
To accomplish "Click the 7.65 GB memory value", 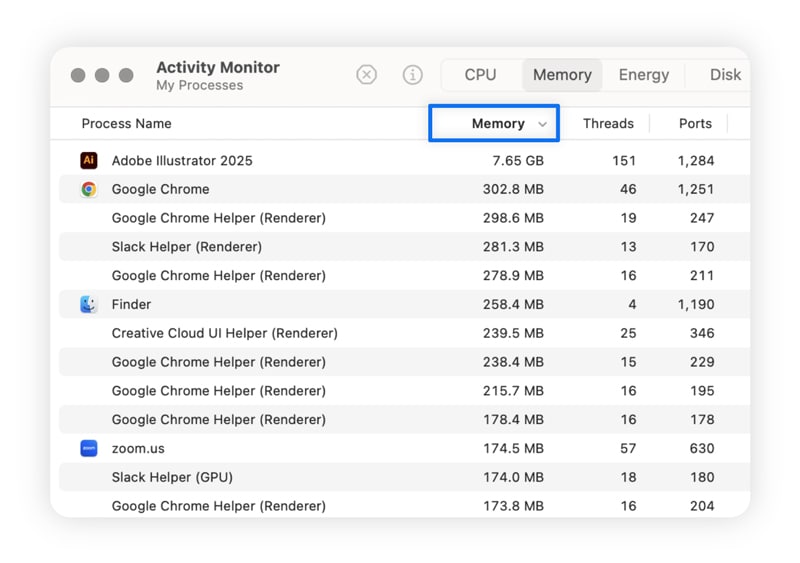I will click(518, 160).
